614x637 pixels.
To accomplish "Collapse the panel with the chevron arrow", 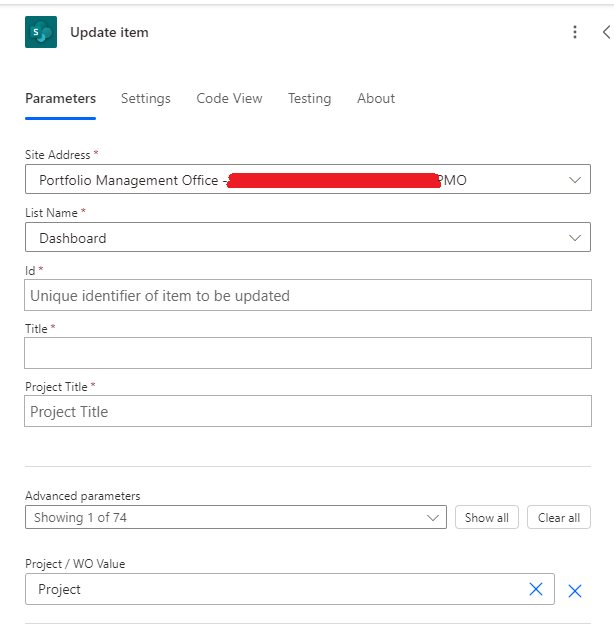I will coord(606,32).
